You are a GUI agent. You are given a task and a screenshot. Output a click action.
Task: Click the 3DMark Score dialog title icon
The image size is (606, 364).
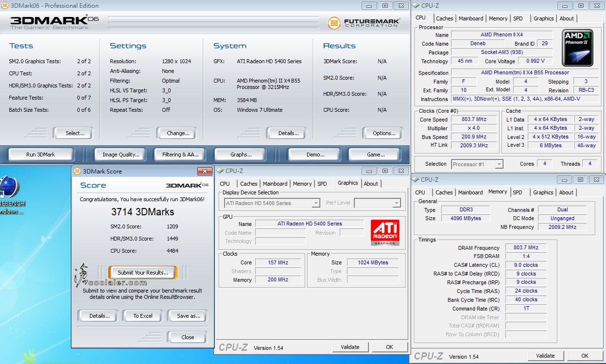[78, 171]
